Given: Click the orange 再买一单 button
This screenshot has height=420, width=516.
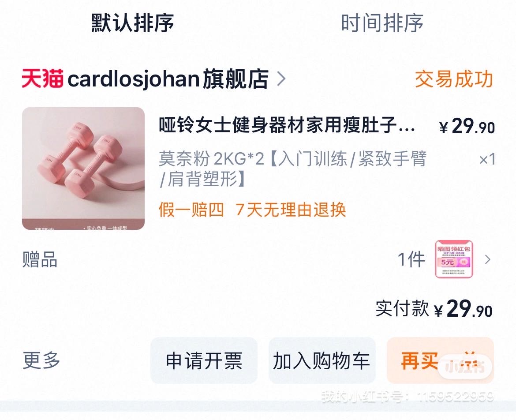Looking at the screenshot, I should (440, 360).
